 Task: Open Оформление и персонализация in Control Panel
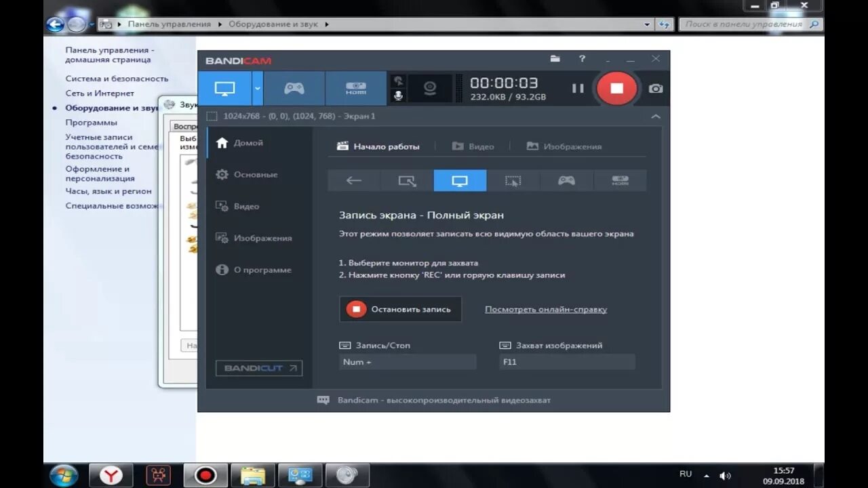100,174
